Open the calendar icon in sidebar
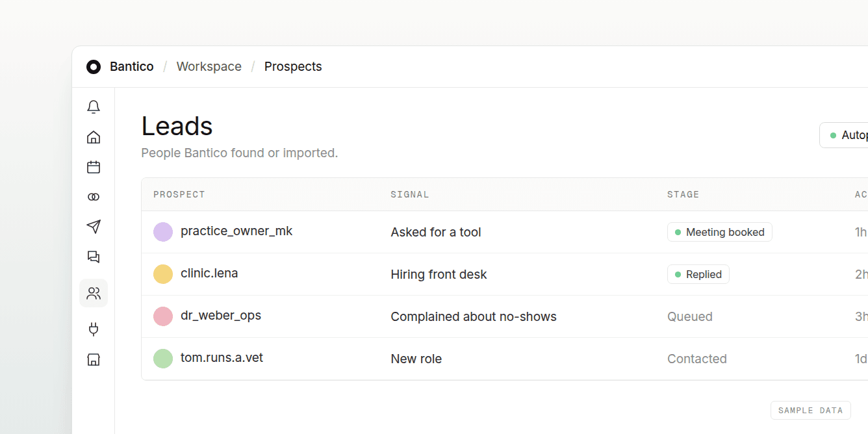The width and height of the screenshot is (868, 434). pyautogui.click(x=94, y=167)
